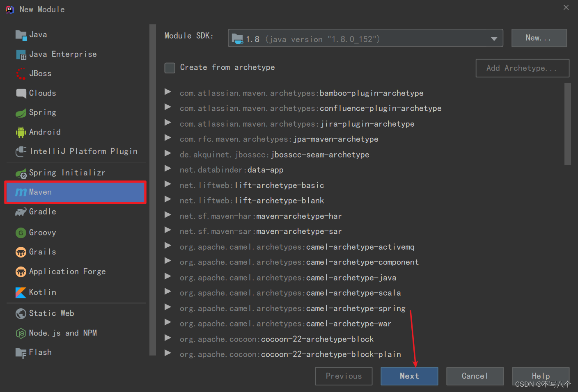Choose the Gradle elephant icon
This screenshot has height=392, width=578.
point(21,212)
